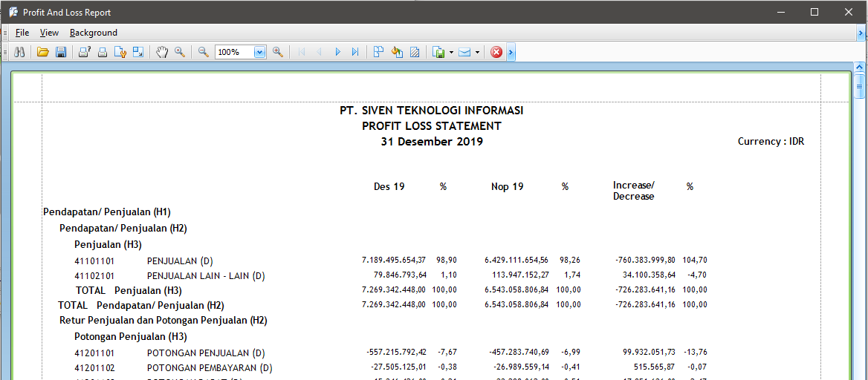
Task: Click the vertical scrollbar thumb
Action: 860,86
